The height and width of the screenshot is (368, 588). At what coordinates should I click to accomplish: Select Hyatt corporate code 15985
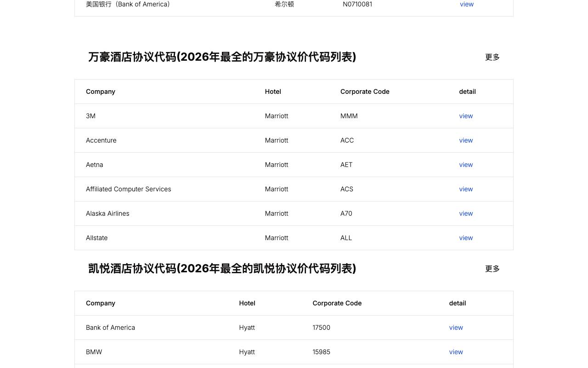pos(322,352)
